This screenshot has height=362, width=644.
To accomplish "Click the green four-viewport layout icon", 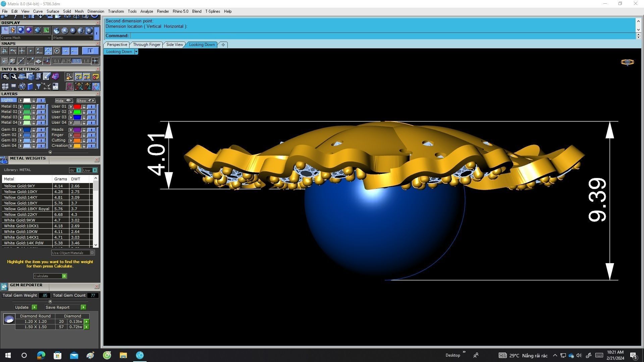I will (46, 31).
